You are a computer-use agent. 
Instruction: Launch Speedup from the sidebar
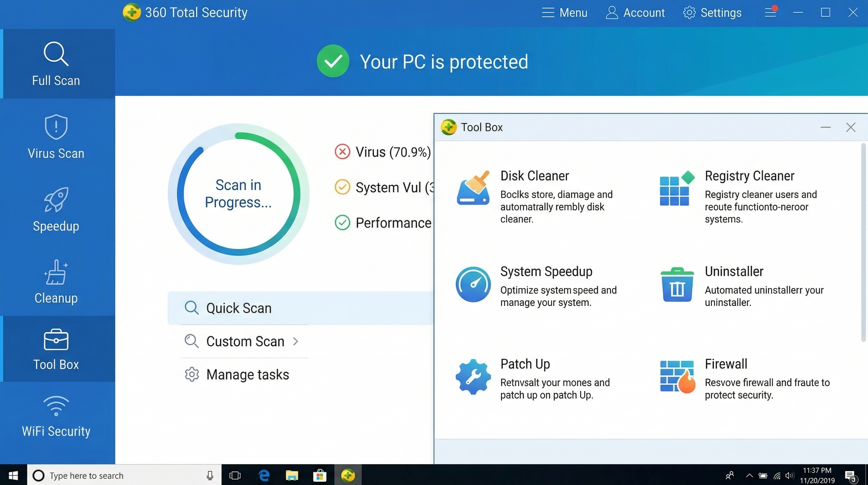click(56, 209)
